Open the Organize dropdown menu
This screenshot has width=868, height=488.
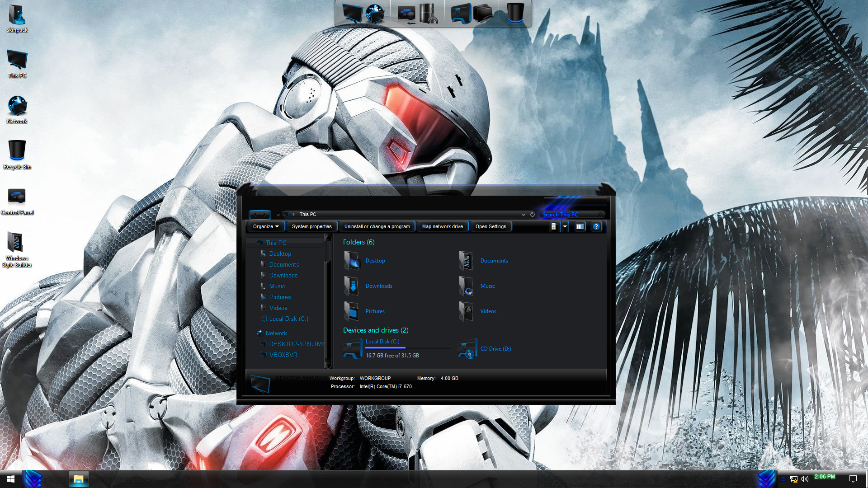point(265,226)
